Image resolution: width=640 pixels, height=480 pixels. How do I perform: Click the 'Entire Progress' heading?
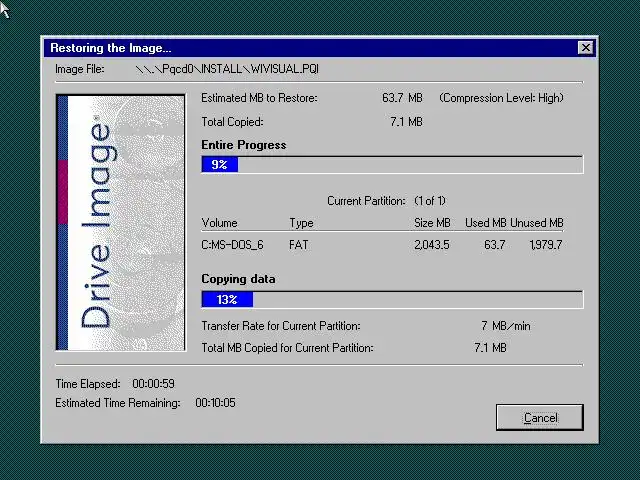(244, 145)
